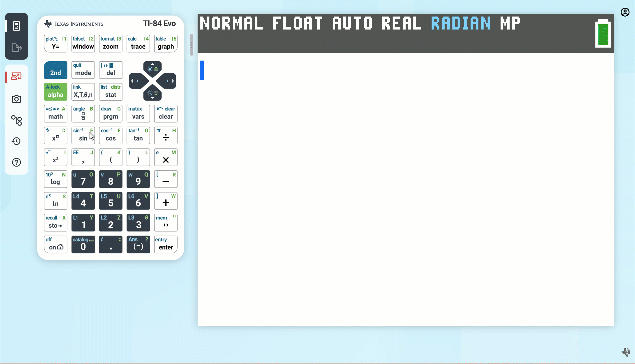This screenshot has height=364, width=635.
Task: Click the comma key
Action: [x=83, y=157]
